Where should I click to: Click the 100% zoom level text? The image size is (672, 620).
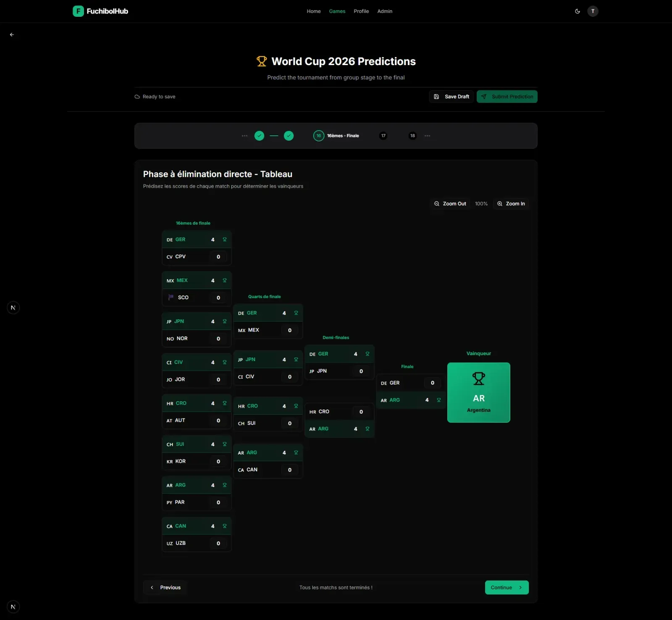pyautogui.click(x=481, y=204)
